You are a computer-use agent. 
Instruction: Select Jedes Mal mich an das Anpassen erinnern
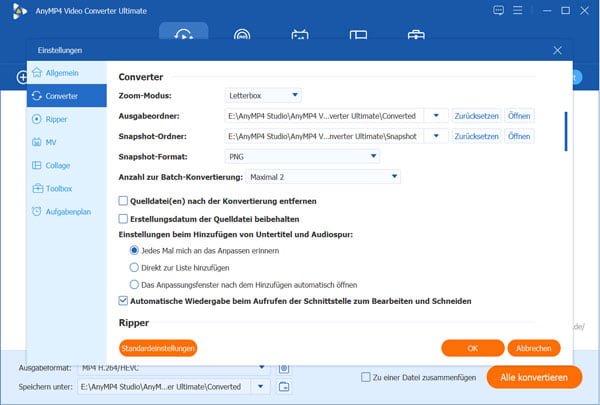[x=134, y=250]
